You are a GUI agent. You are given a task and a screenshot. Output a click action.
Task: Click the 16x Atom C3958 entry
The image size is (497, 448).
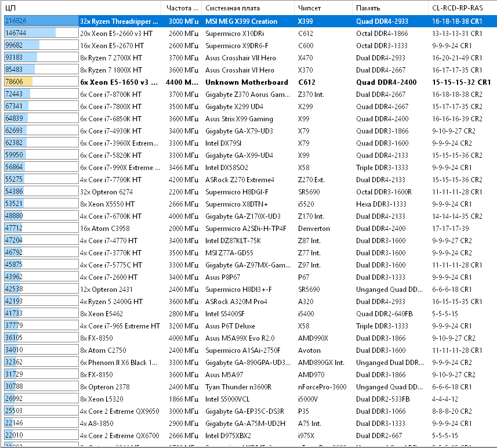(x=104, y=229)
